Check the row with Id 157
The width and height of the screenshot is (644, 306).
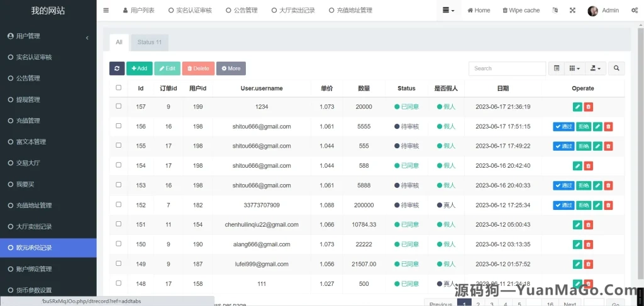click(119, 106)
